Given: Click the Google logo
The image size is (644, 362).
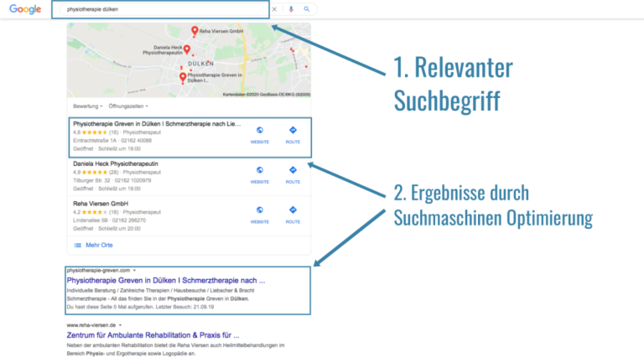Looking at the screenshot, I should click(25, 9).
